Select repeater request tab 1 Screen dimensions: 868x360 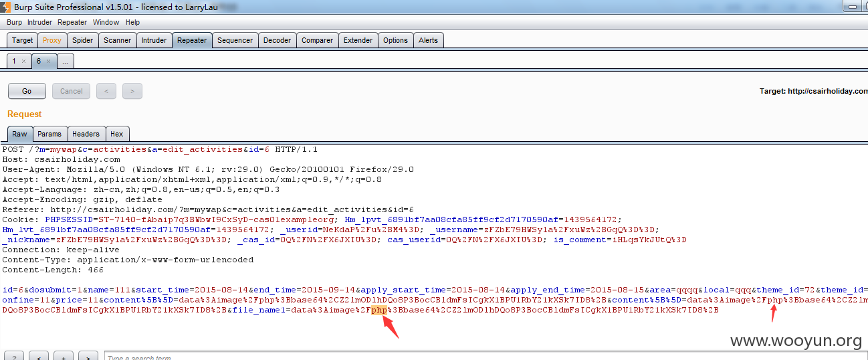click(x=14, y=61)
